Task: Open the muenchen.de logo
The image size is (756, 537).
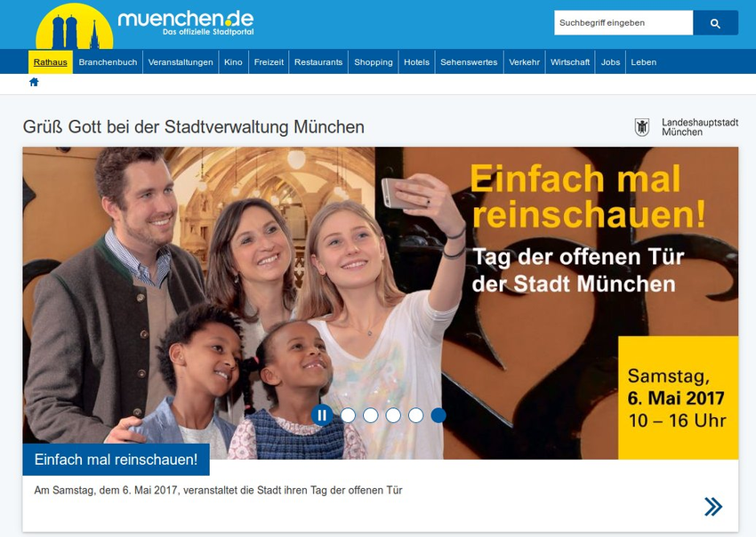Action: tap(145, 25)
